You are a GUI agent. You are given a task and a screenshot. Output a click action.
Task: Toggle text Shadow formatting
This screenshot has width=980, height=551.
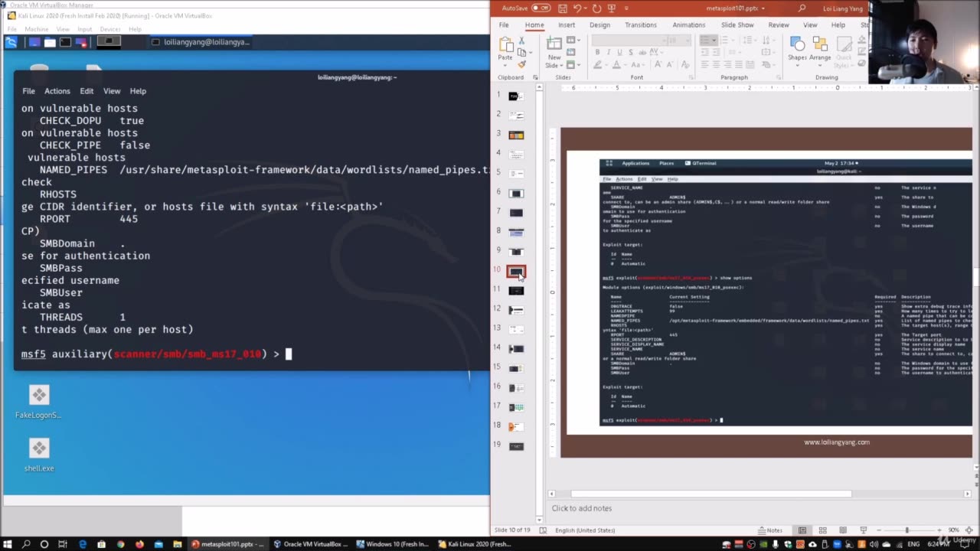[x=632, y=53]
